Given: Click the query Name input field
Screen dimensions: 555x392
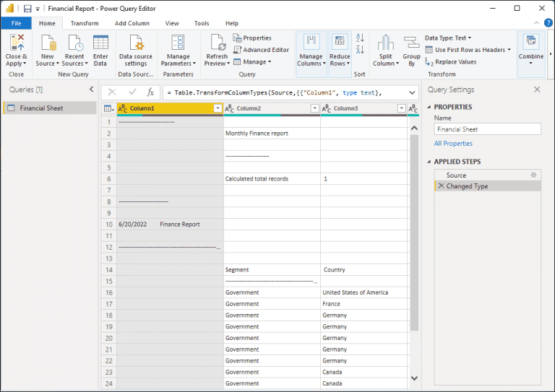Looking at the screenshot, I should (x=487, y=129).
